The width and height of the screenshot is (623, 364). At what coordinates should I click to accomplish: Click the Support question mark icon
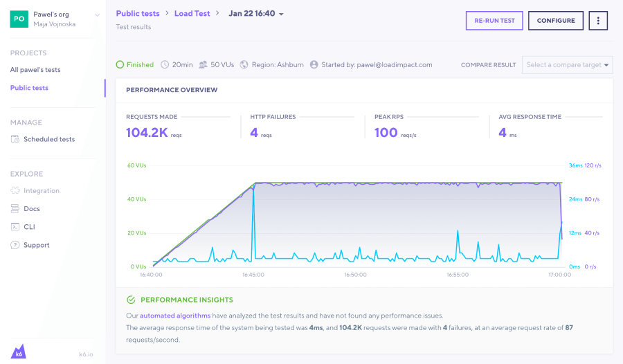tap(15, 245)
